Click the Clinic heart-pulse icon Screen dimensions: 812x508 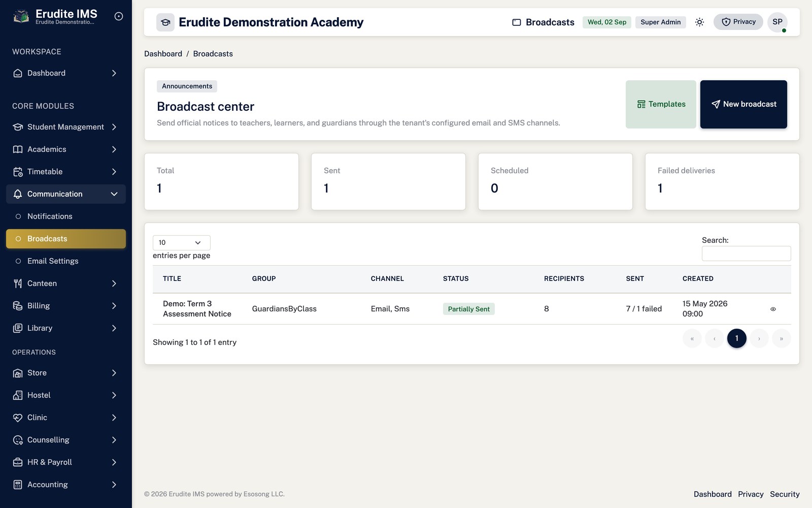[x=18, y=418]
